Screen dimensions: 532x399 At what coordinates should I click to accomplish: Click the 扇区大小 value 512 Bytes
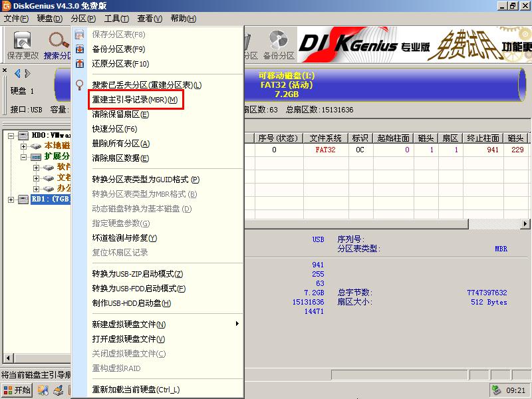click(x=489, y=302)
